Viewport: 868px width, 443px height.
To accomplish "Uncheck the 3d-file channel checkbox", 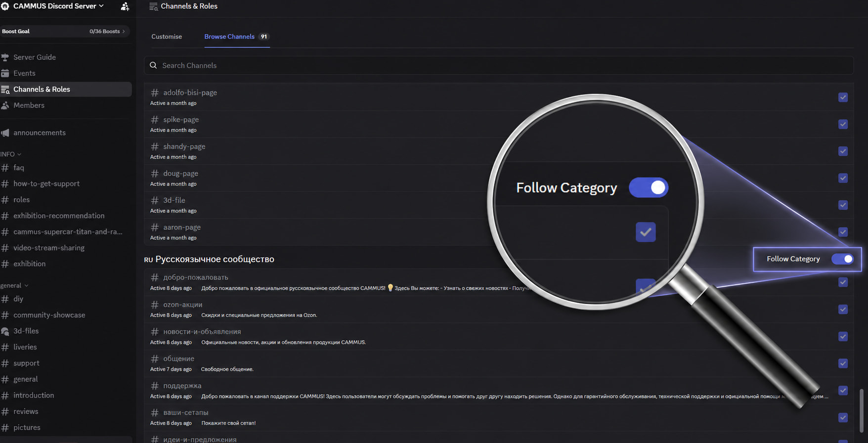I will click(x=843, y=205).
